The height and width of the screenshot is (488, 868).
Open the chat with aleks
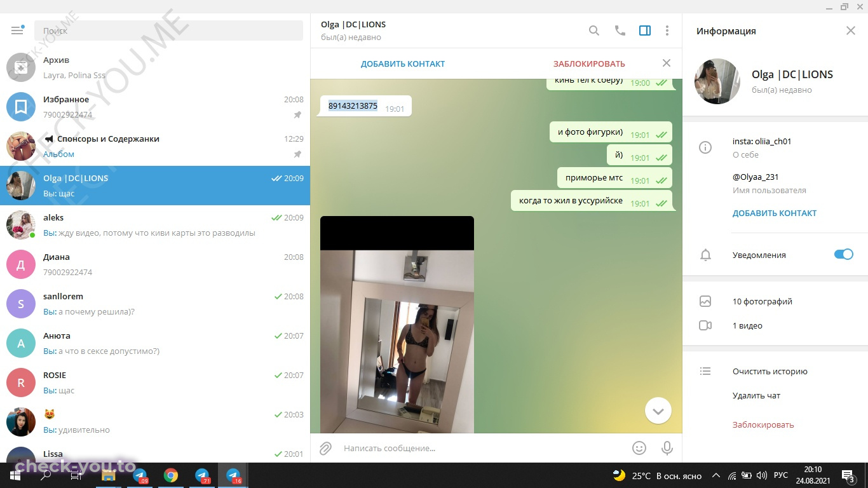(155, 225)
